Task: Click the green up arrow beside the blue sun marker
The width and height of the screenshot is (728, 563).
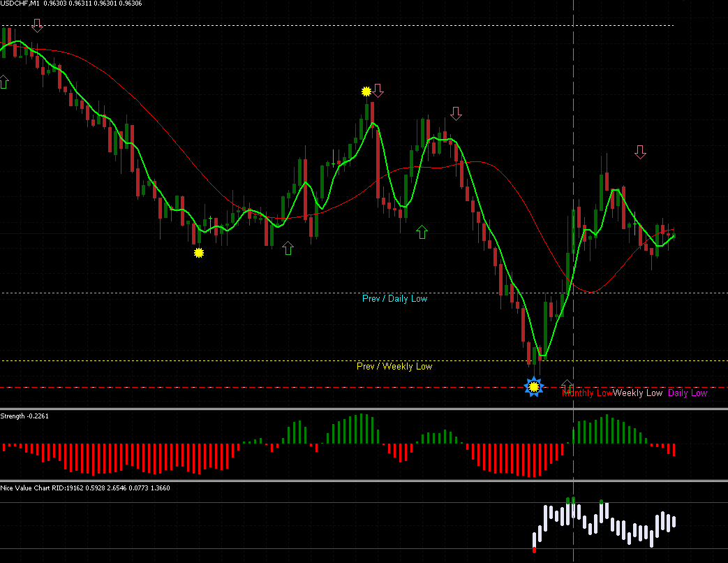Action: pos(567,386)
